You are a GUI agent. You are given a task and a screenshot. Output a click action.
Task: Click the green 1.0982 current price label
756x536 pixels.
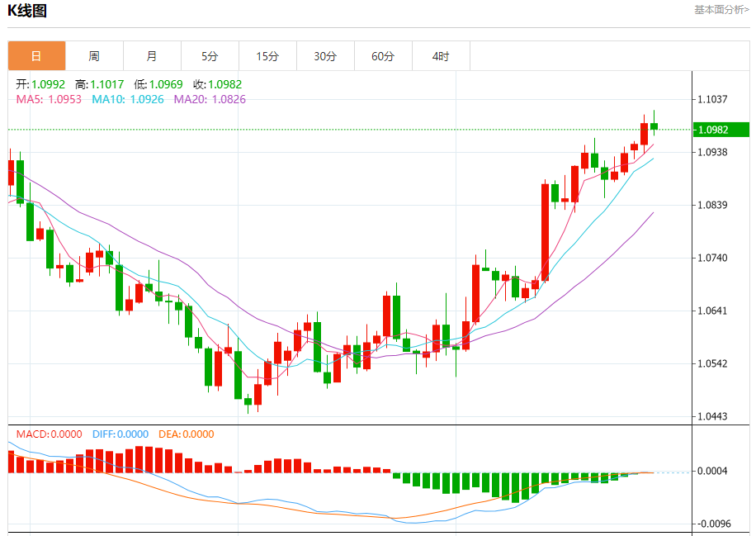point(721,130)
